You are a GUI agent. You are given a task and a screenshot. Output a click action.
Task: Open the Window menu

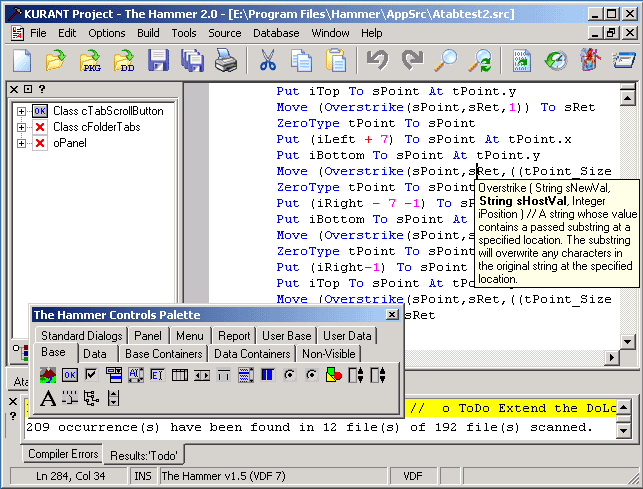330,33
